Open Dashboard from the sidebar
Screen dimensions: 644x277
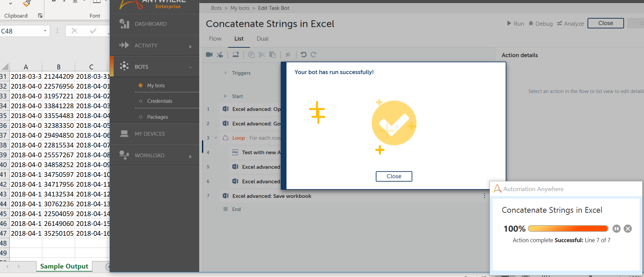coord(151,24)
